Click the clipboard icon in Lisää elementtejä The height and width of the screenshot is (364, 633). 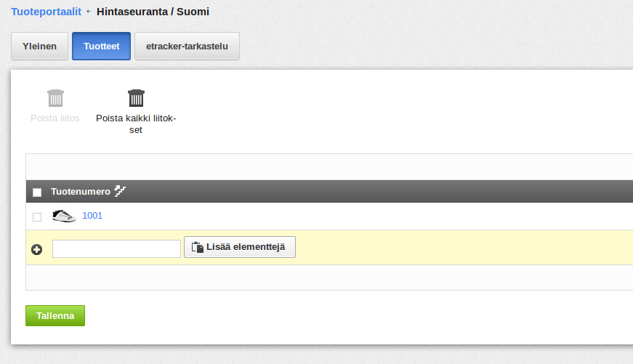pos(198,247)
